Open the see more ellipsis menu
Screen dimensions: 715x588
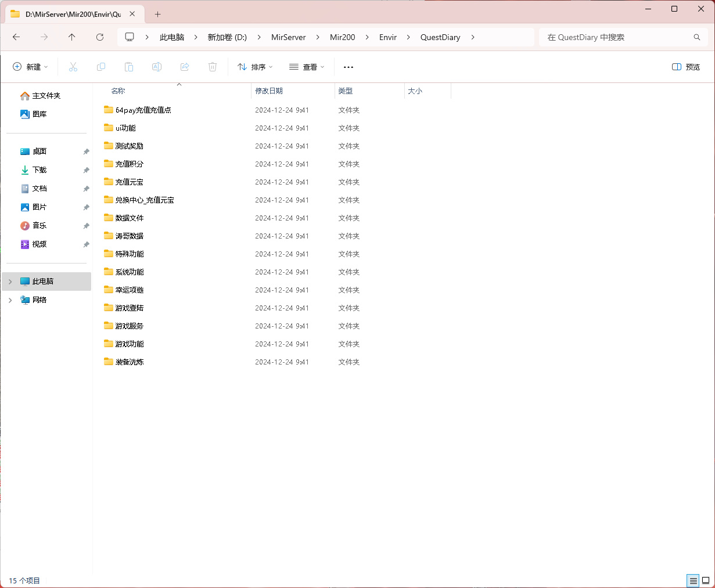[x=348, y=67]
